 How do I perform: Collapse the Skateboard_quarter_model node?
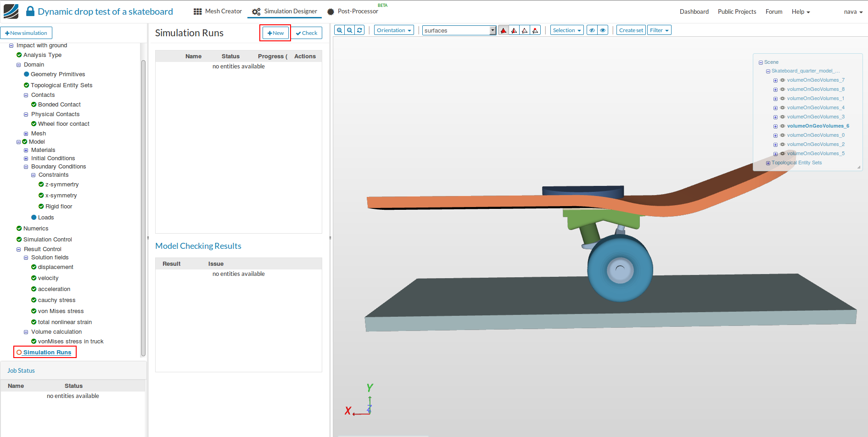(x=768, y=71)
